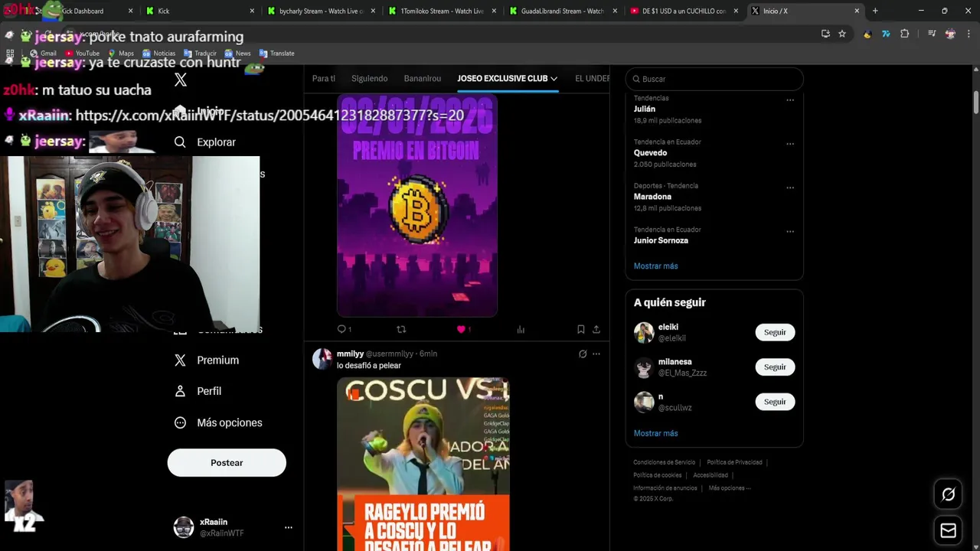Open the Gmail bookmark
Viewport: 980px width, 551px height.
point(43,54)
